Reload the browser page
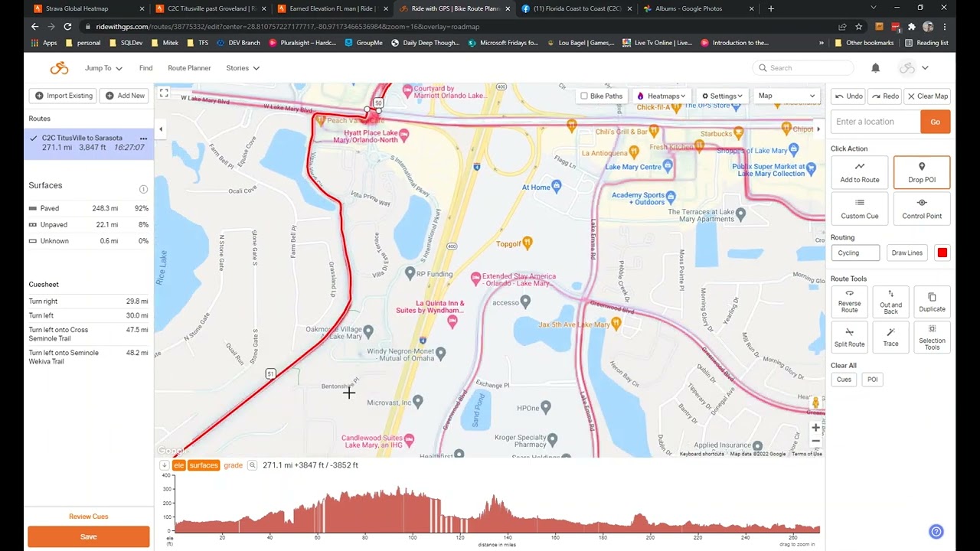This screenshot has width=980, height=551. coord(67,26)
